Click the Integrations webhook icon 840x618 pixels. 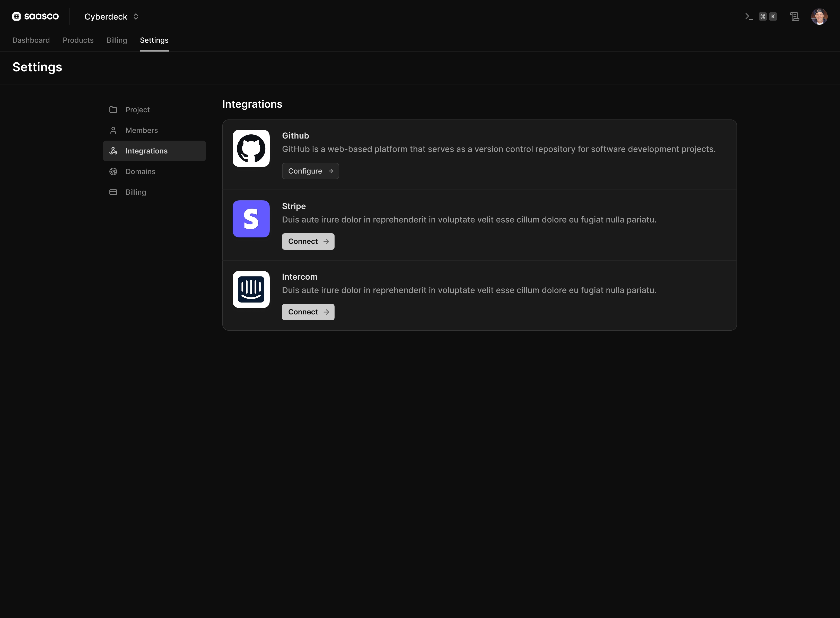pos(113,151)
